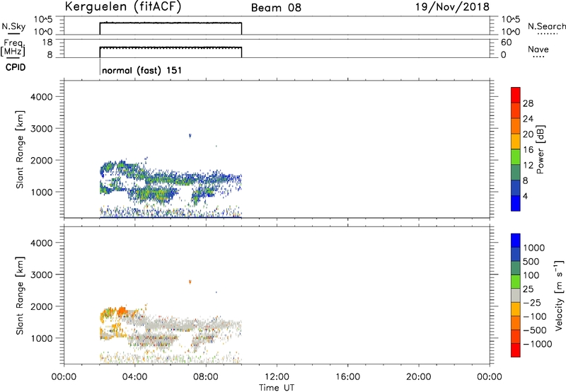Viewport: 566px width, 392px height.
Task: Click the '12:00' time tick label
Action: tap(277, 377)
